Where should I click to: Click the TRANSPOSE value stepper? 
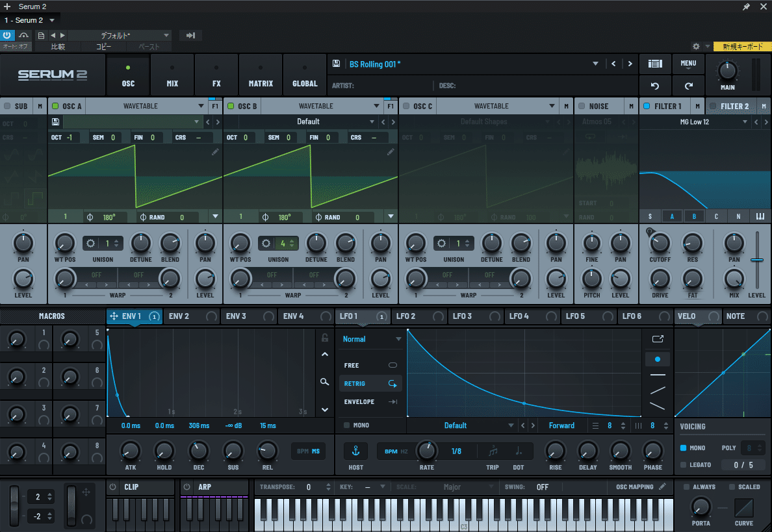click(328, 487)
